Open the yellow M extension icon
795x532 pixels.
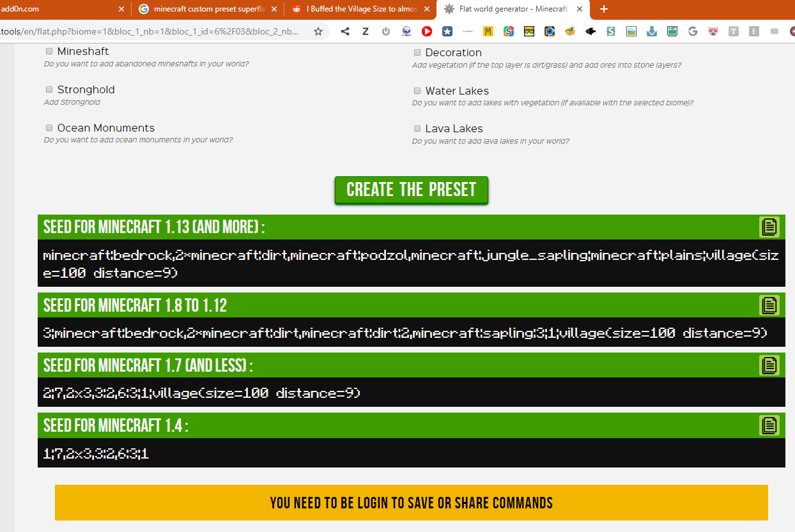tap(488, 31)
